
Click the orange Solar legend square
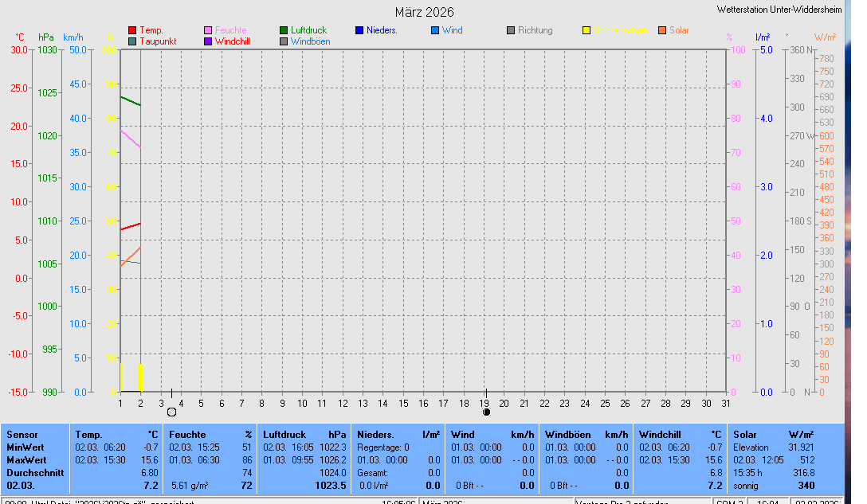coord(662,30)
